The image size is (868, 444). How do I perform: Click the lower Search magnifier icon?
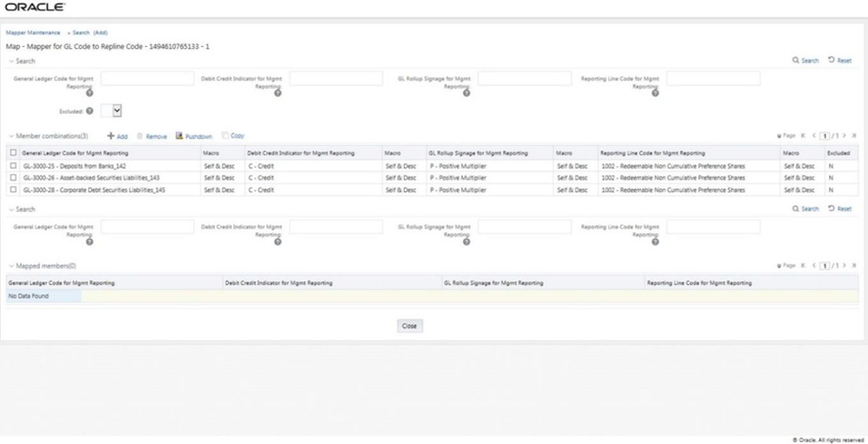click(x=796, y=209)
